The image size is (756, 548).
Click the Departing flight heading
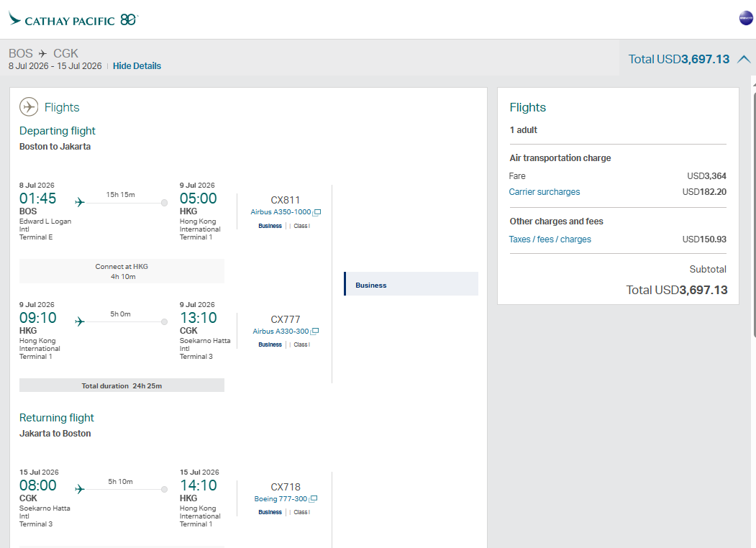point(58,131)
